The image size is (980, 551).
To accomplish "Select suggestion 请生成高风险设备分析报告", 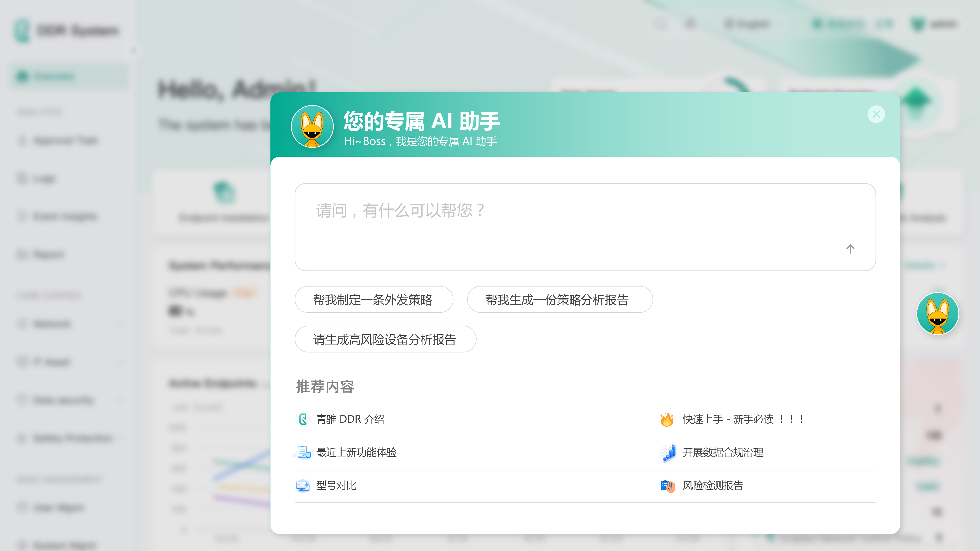I will (385, 339).
